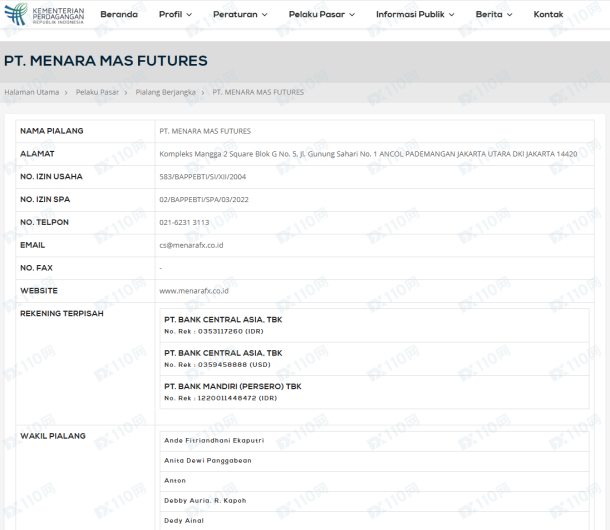This screenshot has height=530, width=610.
Task: Click the WEBSITE label
Action: 39,291
